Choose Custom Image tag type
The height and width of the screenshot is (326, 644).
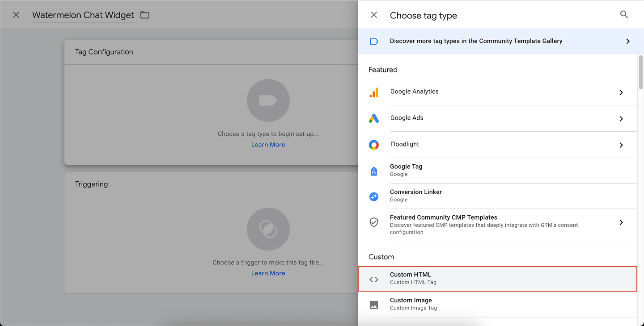(497, 304)
